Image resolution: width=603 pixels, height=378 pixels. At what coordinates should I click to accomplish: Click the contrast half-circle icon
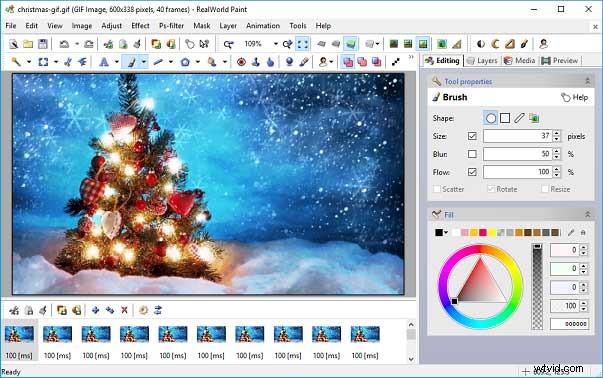pos(481,44)
